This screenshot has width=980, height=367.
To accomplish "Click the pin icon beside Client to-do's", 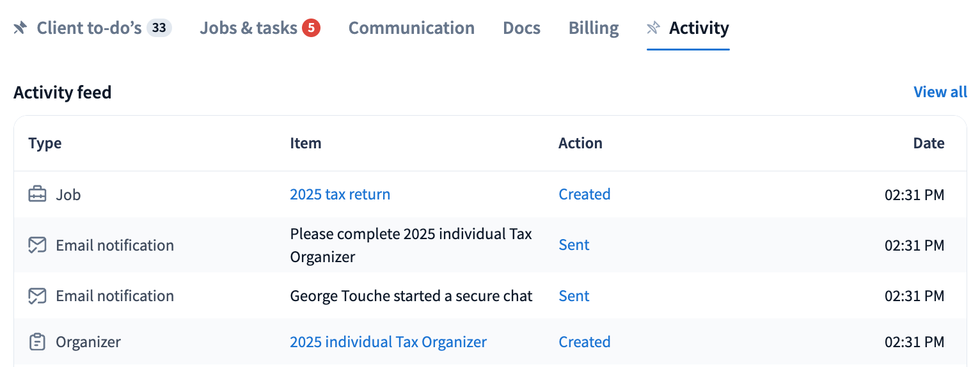I will pos(20,28).
